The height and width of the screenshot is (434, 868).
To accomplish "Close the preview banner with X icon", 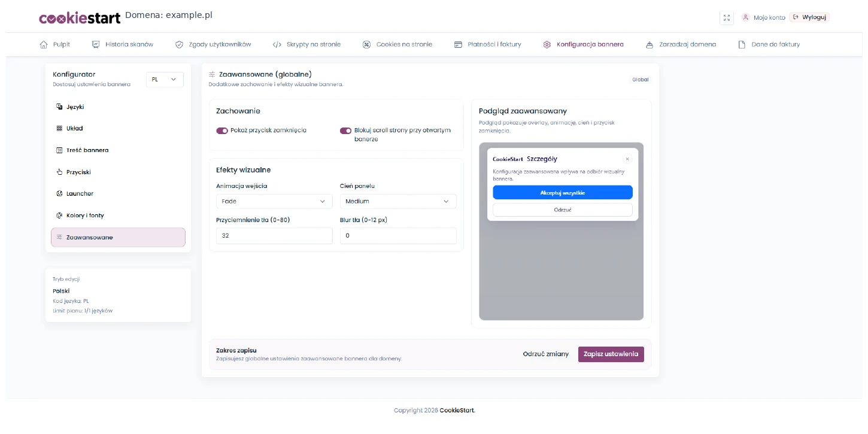I will coord(627,159).
